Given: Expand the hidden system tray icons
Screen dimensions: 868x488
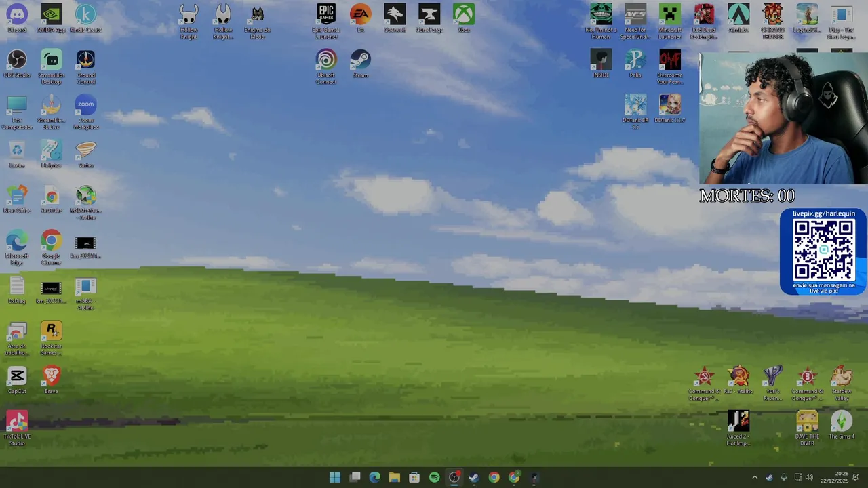Looking at the screenshot, I should pyautogui.click(x=755, y=477).
